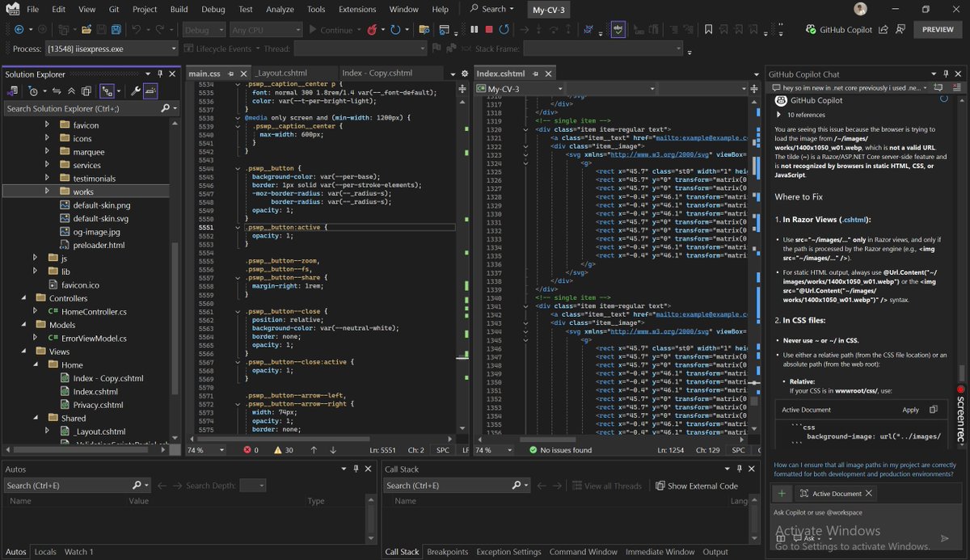Open the Debug configuration dropdown

pos(204,30)
